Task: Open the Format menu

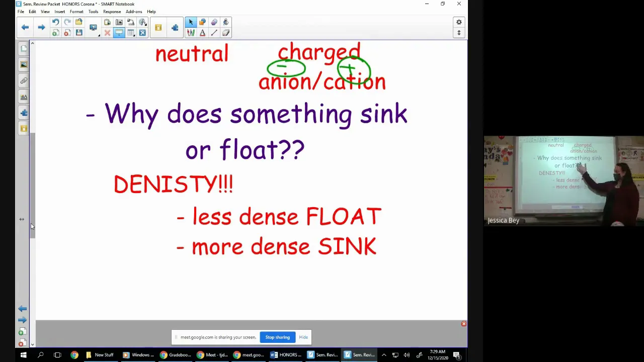Action: coord(76,12)
